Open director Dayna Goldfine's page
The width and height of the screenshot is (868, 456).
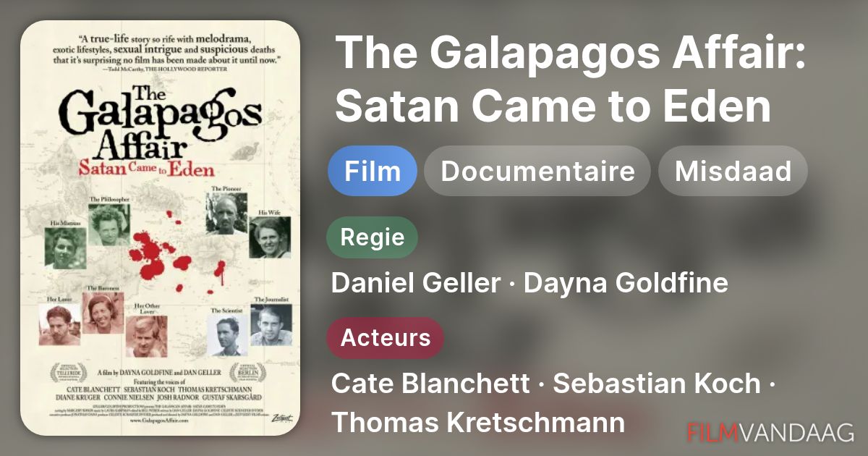[626, 283]
